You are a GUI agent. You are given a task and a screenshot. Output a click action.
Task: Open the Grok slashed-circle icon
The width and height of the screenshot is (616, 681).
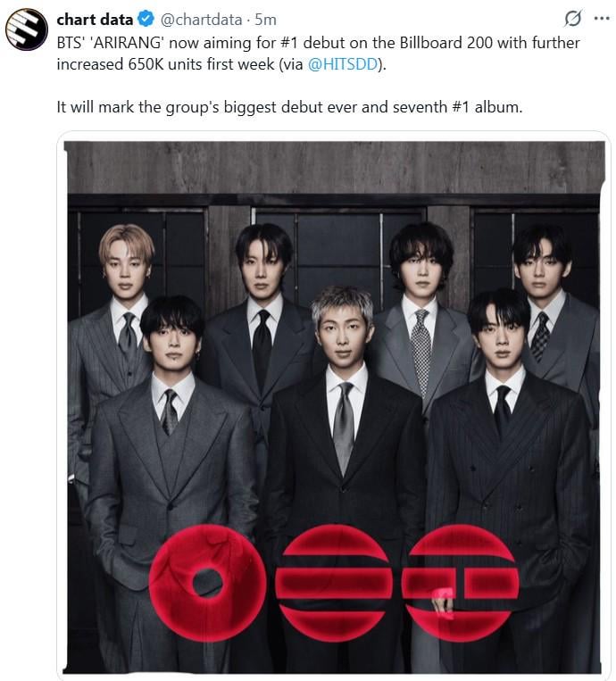coord(573,19)
